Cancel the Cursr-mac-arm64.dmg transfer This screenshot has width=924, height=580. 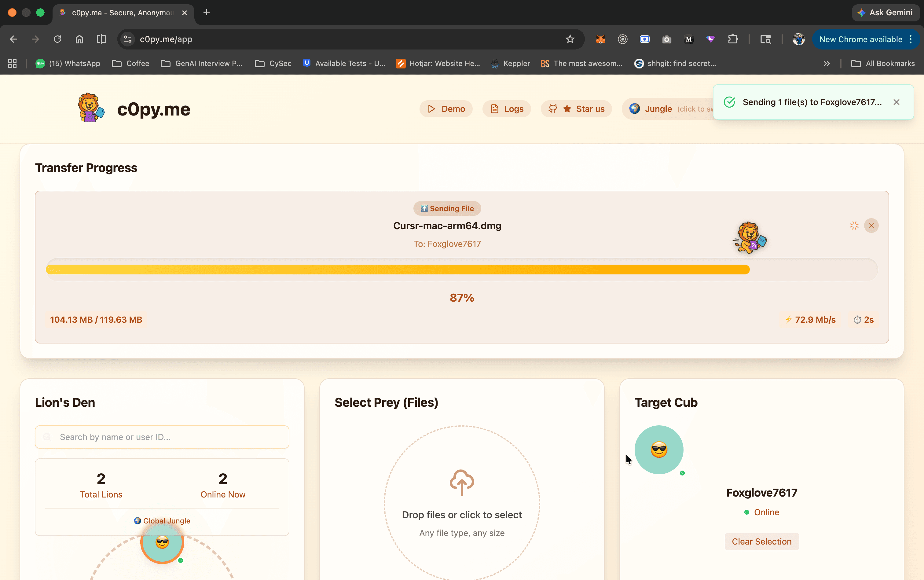click(x=871, y=226)
